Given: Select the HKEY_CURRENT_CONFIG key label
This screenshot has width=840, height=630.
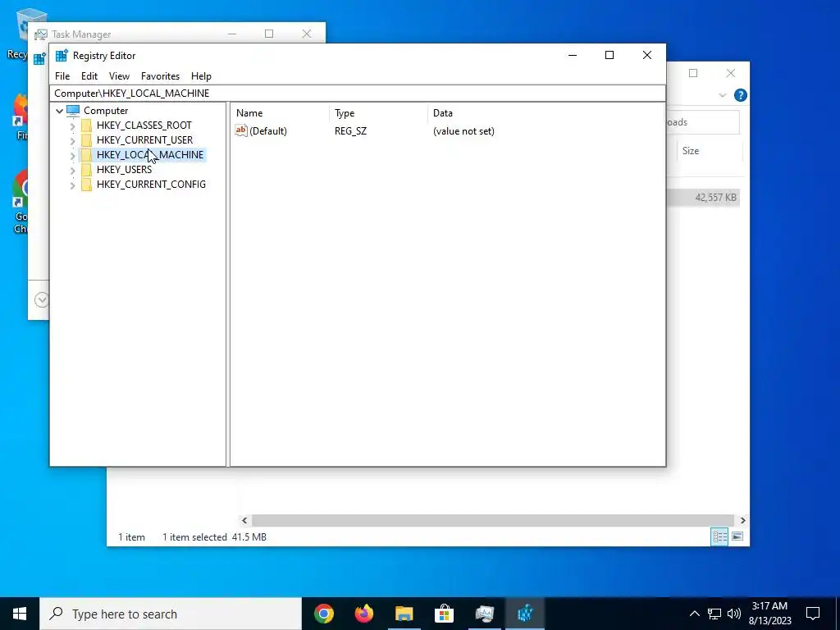Looking at the screenshot, I should click(x=151, y=185).
